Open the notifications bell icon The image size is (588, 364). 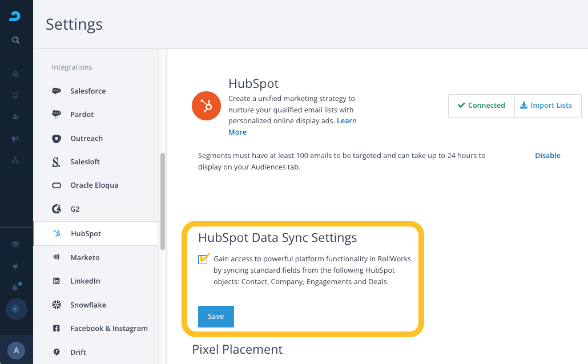point(15,288)
